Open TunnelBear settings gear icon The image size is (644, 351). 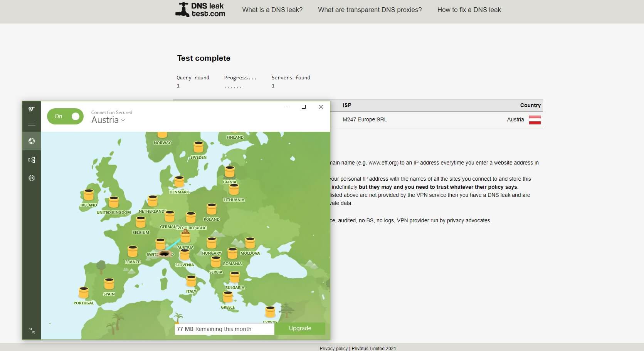32,178
